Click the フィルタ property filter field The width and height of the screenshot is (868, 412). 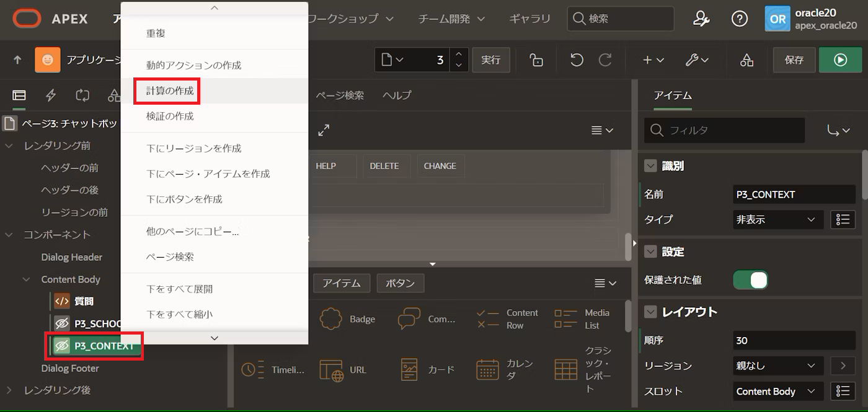(725, 130)
